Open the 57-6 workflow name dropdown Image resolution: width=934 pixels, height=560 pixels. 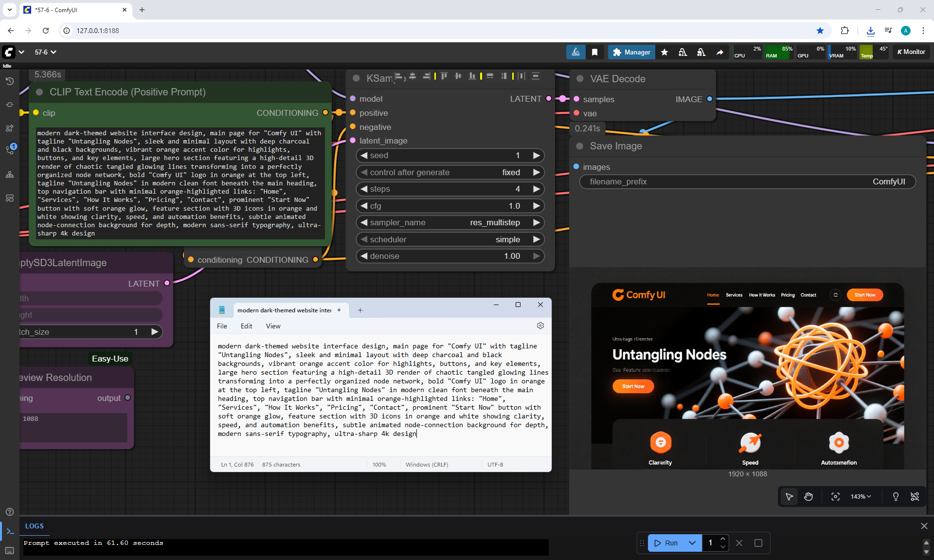coord(46,52)
